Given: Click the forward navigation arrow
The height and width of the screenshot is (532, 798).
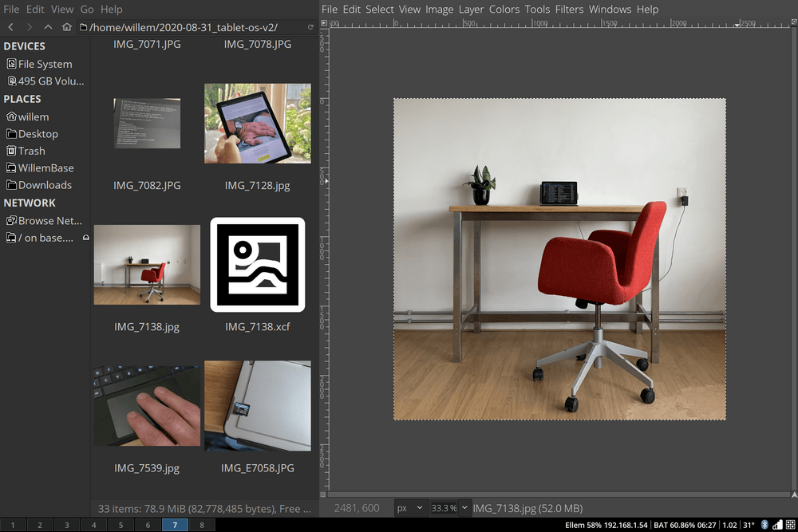Looking at the screenshot, I should 30,26.
